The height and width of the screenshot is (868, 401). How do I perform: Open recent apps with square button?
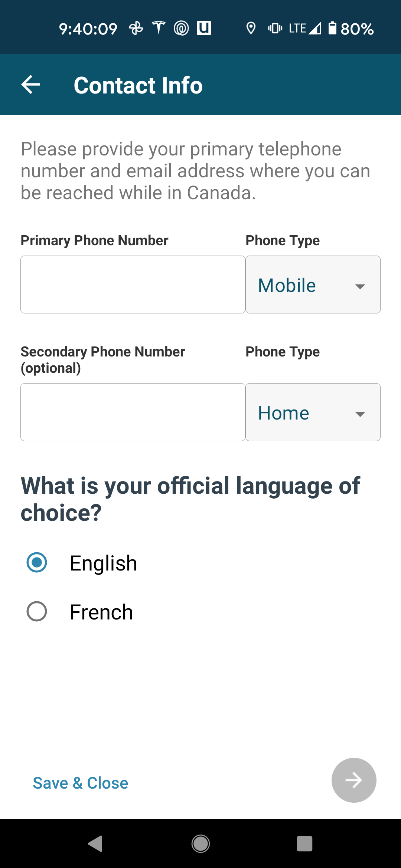point(304,844)
